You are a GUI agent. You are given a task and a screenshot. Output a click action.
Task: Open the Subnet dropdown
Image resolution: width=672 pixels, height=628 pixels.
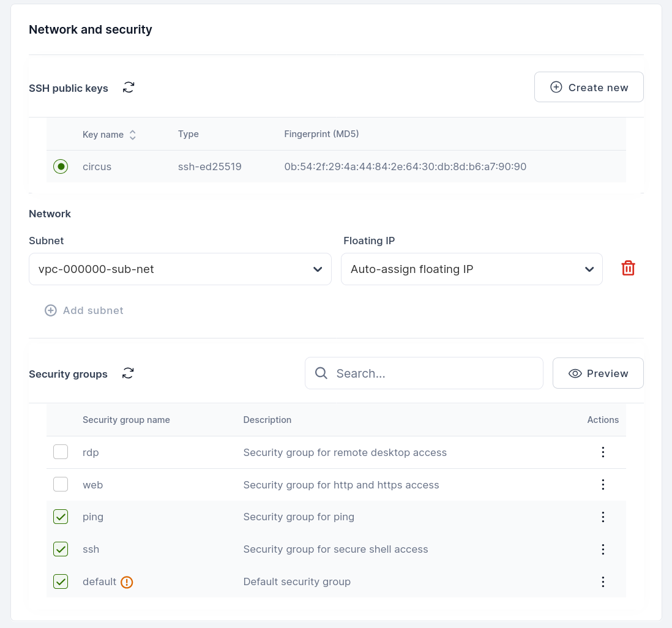click(x=180, y=269)
